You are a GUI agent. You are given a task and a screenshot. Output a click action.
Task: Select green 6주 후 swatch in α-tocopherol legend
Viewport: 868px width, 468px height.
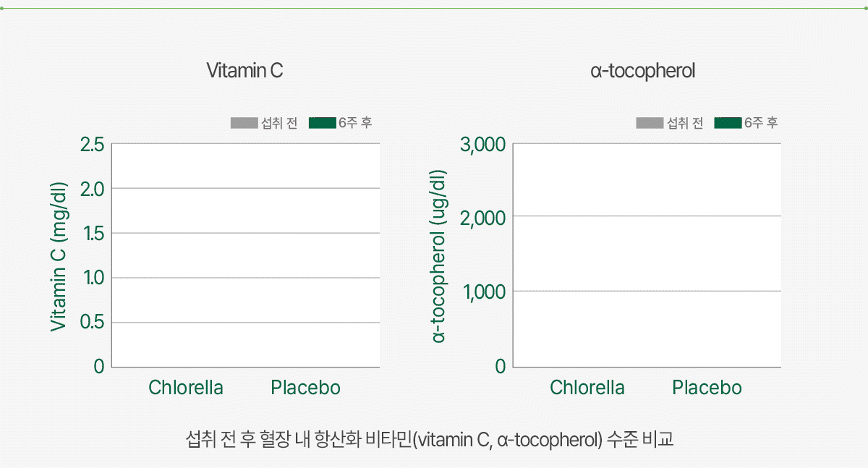[728, 123]
